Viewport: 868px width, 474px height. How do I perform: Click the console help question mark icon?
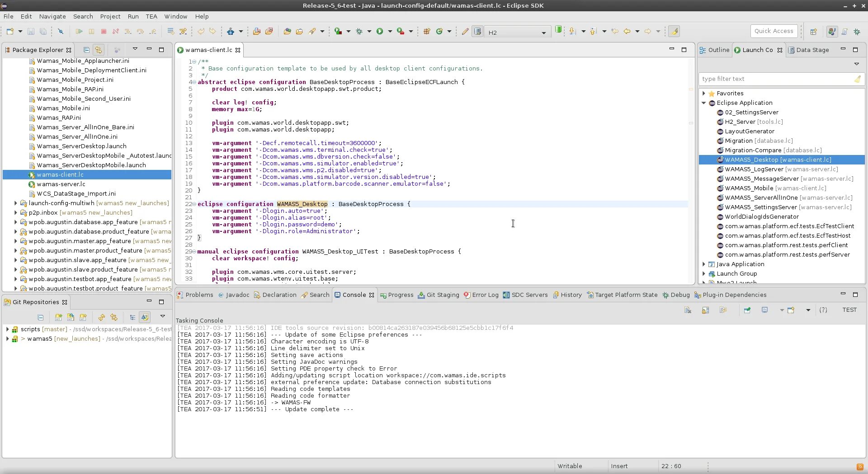823,310
